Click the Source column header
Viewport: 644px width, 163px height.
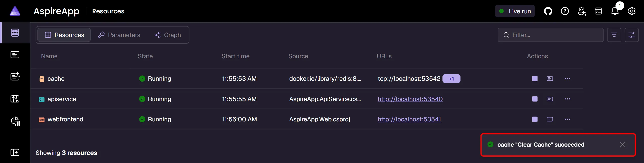click(298, 56)
